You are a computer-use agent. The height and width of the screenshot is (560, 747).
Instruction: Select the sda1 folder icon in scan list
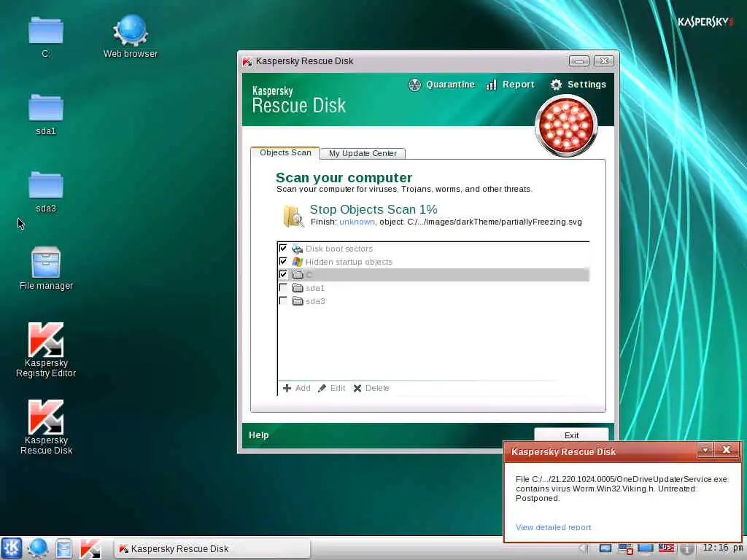click(x=298, y=287)
